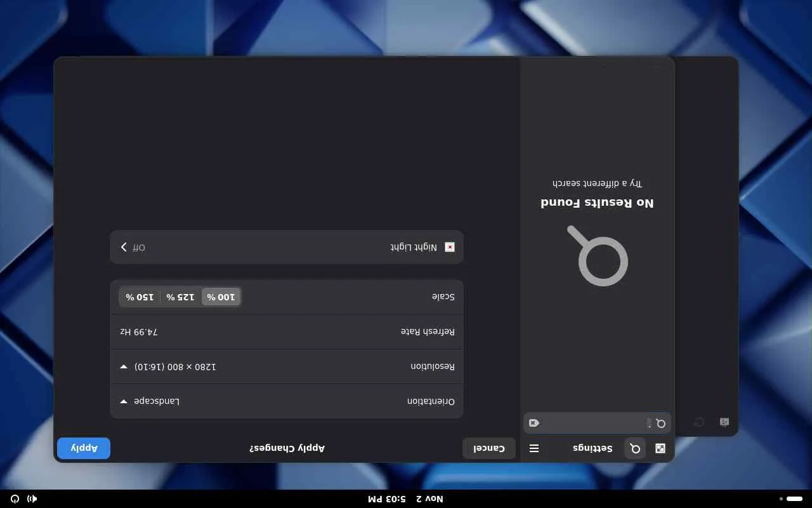Click the grid icon beside the Settings search button
812x508 pixels.
[x=660, y=448]
